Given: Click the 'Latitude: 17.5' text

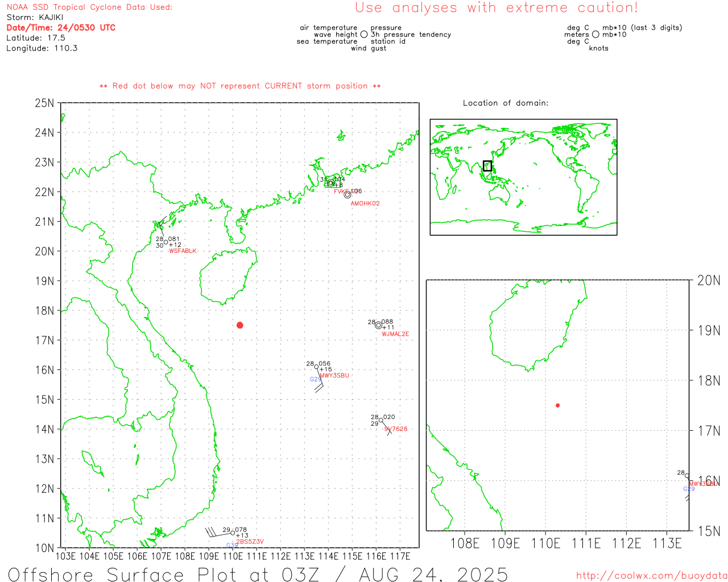Looking at the screenshot, I should [x=36, y=38].
